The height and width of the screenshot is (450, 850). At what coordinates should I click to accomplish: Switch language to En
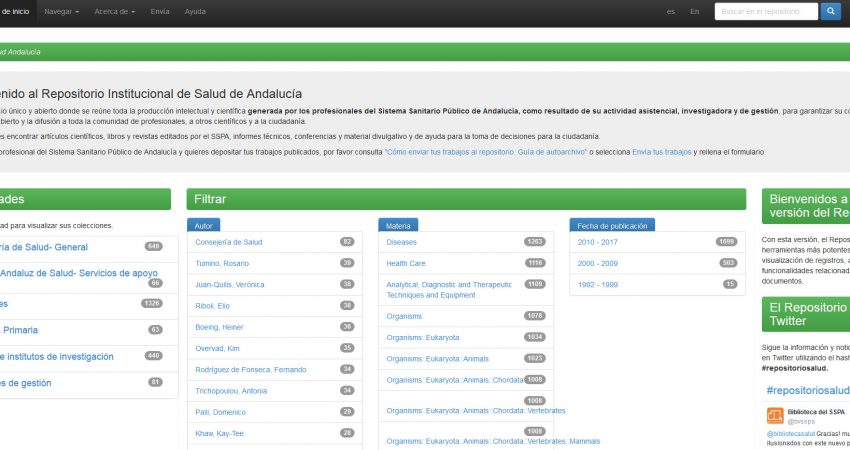(694, 11)
